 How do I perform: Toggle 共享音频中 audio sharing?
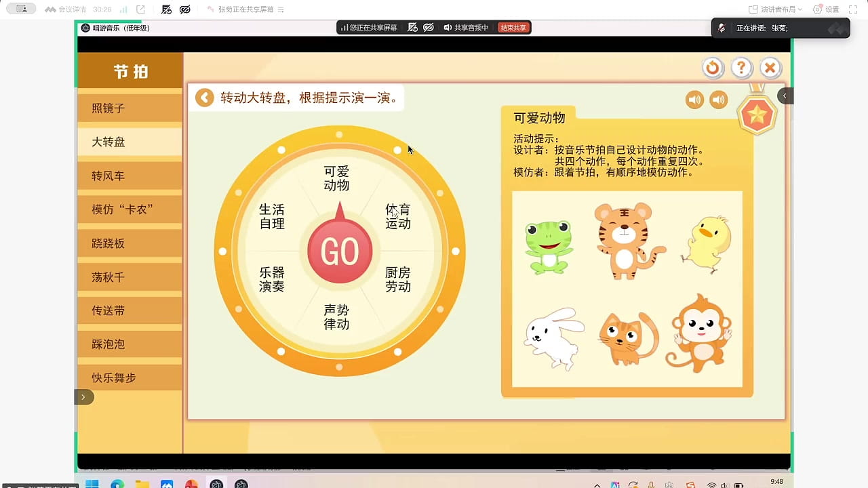[466, 28]
